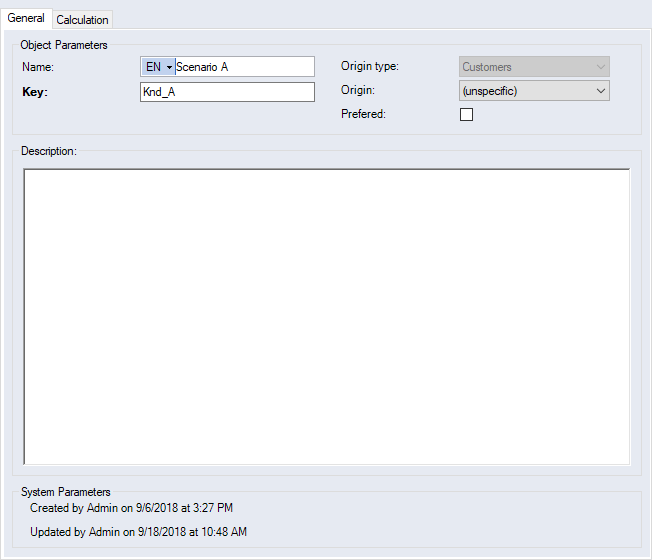Click the Name label
Screen dimensions: 652x560
point(38,67)
